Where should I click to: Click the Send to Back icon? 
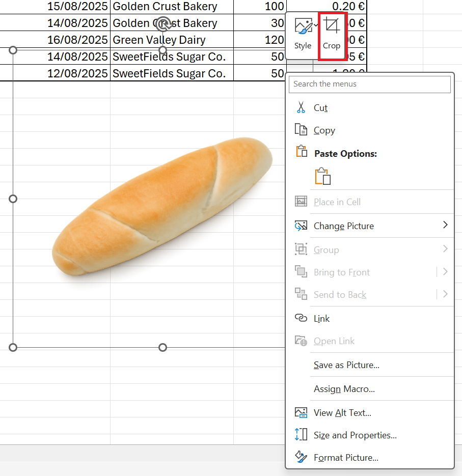pyautogui.click(x=301, y=294)
